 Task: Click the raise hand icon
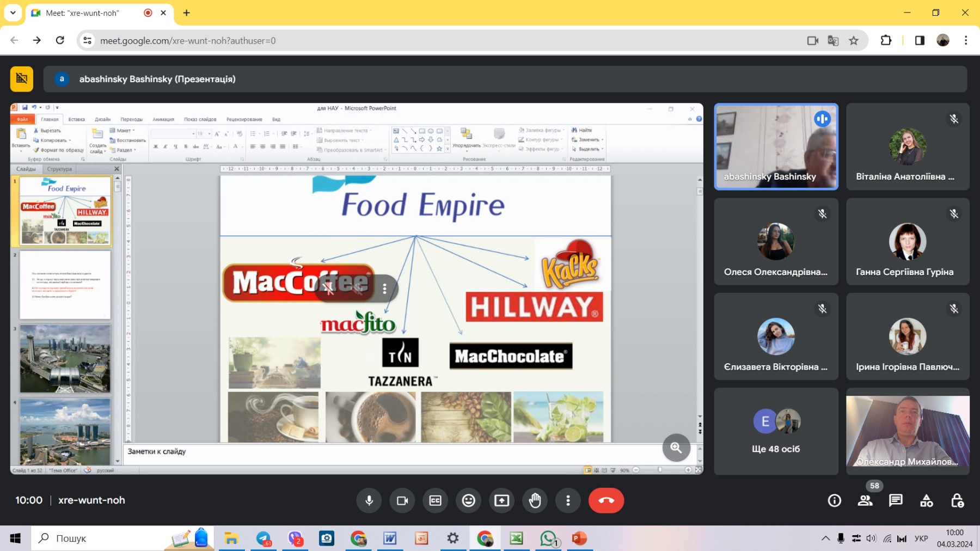(535, 500)
